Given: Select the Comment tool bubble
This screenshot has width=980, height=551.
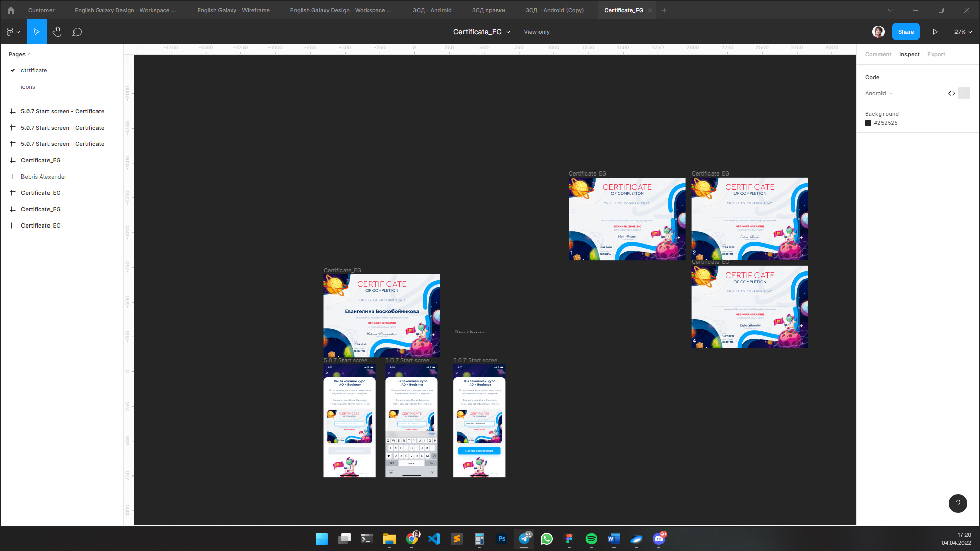Looking at the screenshot, I should point(77,32).
